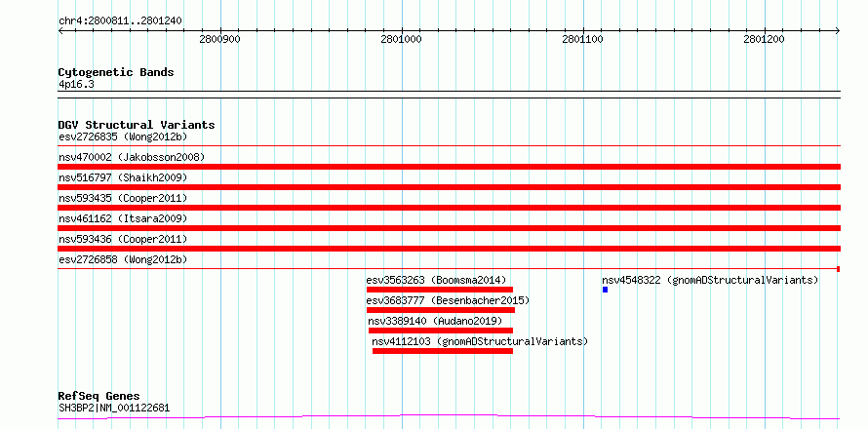Select the red bar under esv3563263
Image resolution: width=868 pixels, height=429 pixels.
(440, 290)
